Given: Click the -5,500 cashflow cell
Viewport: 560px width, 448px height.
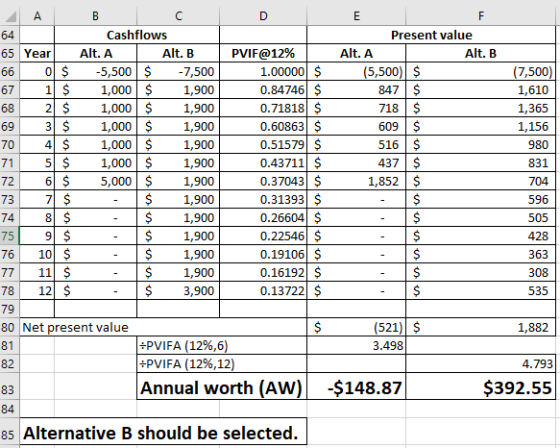Looking at the screenshot, I should point(95,72).
